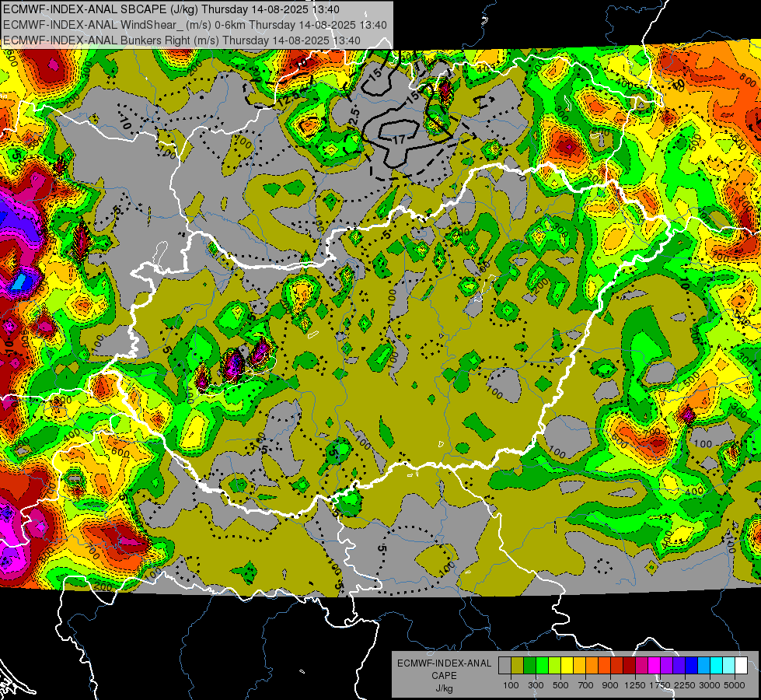This screenshot has height=700, width=761.
Task: Click the red-orange swatch left of 900
Action: pos(604,666)
